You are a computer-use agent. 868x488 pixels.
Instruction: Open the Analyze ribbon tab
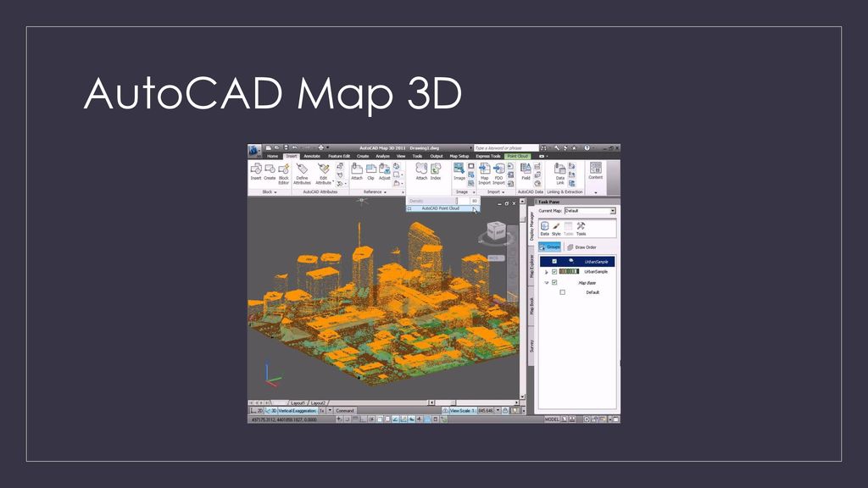(382, 156)
